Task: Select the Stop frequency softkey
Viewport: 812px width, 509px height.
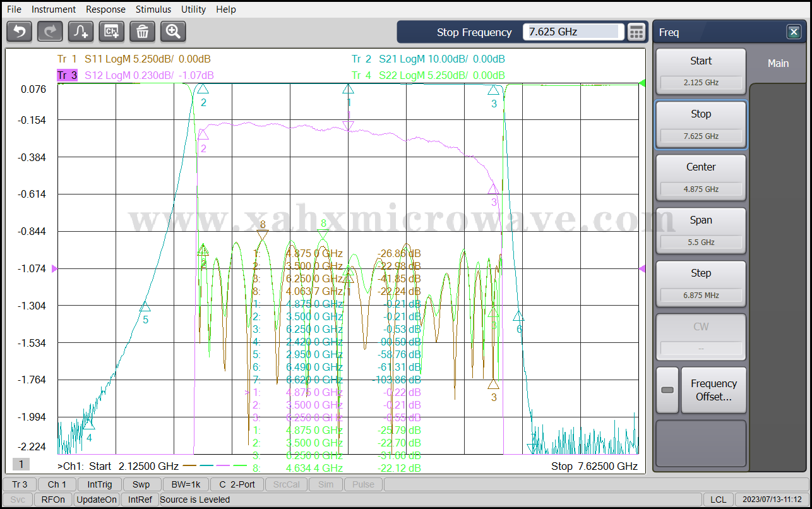Action: 701,124
